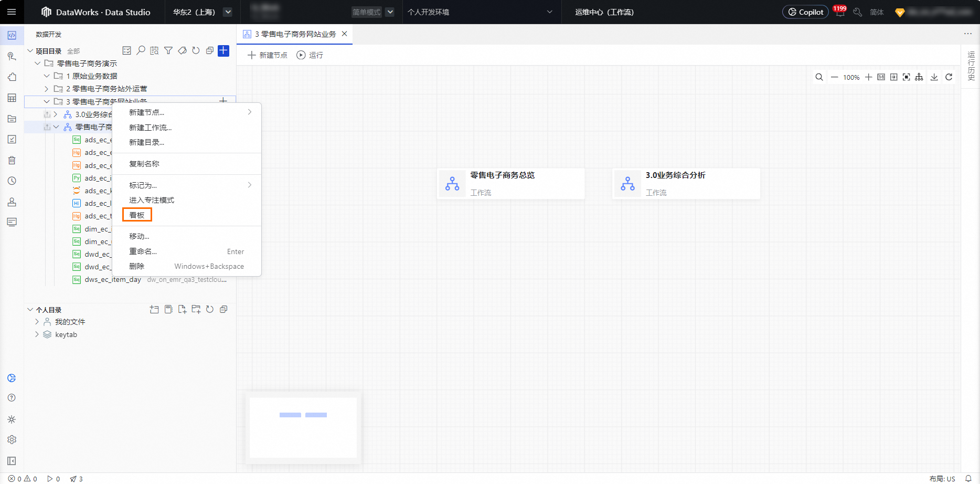Collapse the 1 原始业务数据 folder
This screenshot has height=484, width=980.
click(47, 76)
